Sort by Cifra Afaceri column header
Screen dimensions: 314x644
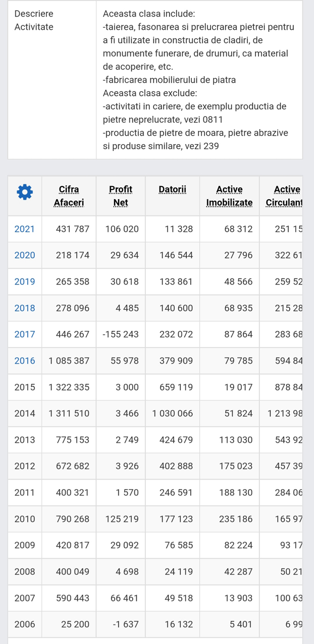[x=69, y=196]
